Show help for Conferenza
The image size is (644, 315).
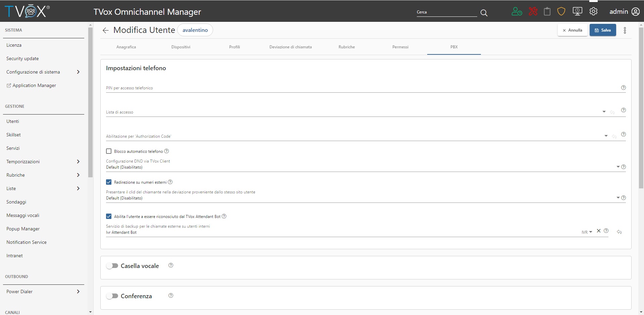(171, 296)
